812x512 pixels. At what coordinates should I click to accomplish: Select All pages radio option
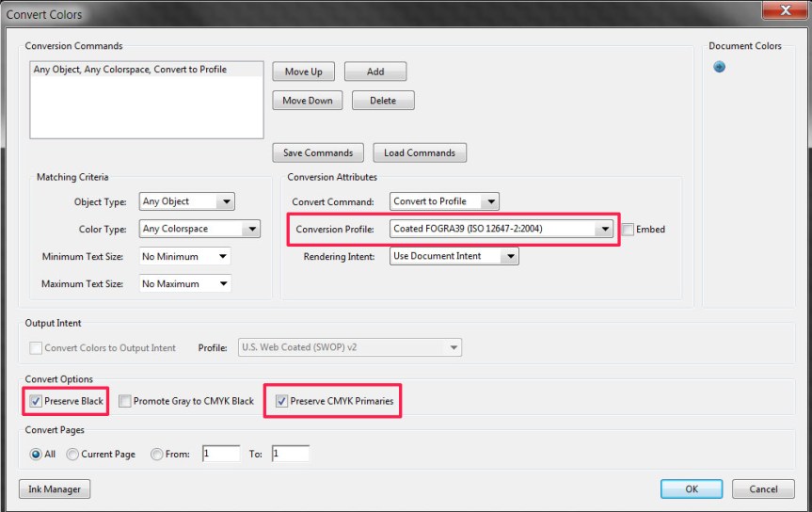[36, 454]
